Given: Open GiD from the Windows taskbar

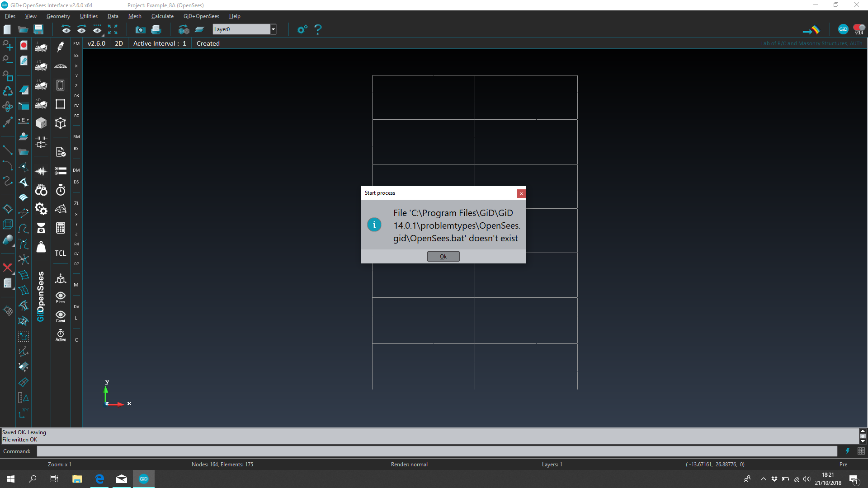Looking at the screenshot, I should coord(143,479).
